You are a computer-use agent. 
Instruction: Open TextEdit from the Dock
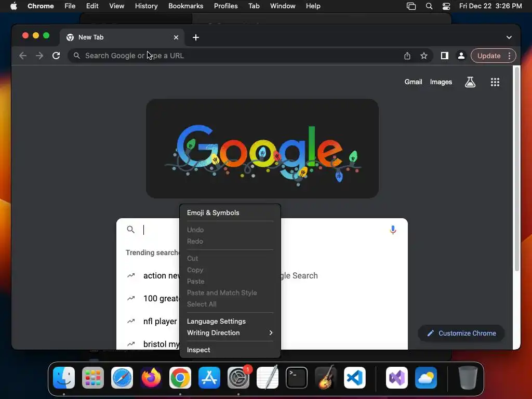(268, 377)
